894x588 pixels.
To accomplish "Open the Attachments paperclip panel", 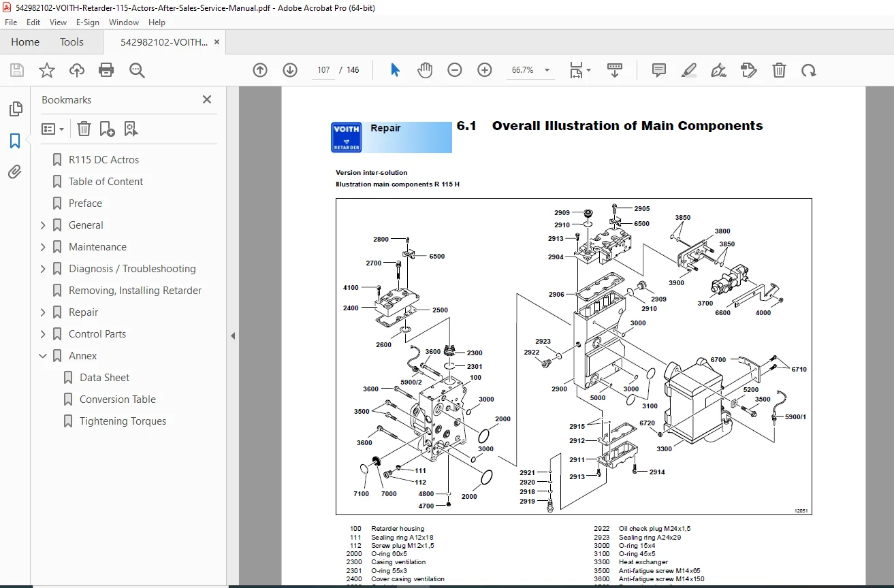I will pyautogui.click(x=15, y=172).
